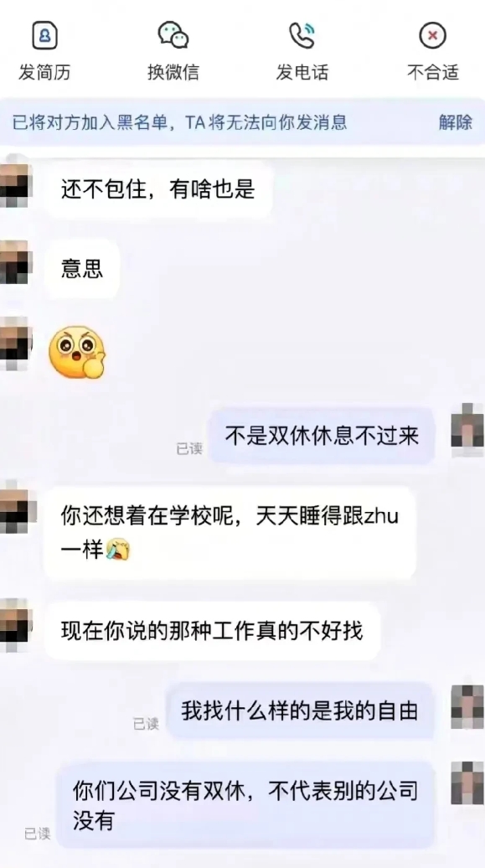
Task: Tap the 发简历 label text
Action: point(44,72)
